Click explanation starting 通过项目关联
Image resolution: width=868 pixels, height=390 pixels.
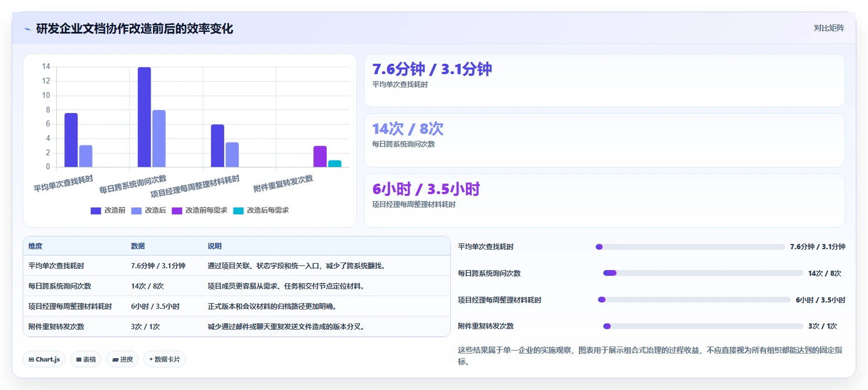click(297, 266)
